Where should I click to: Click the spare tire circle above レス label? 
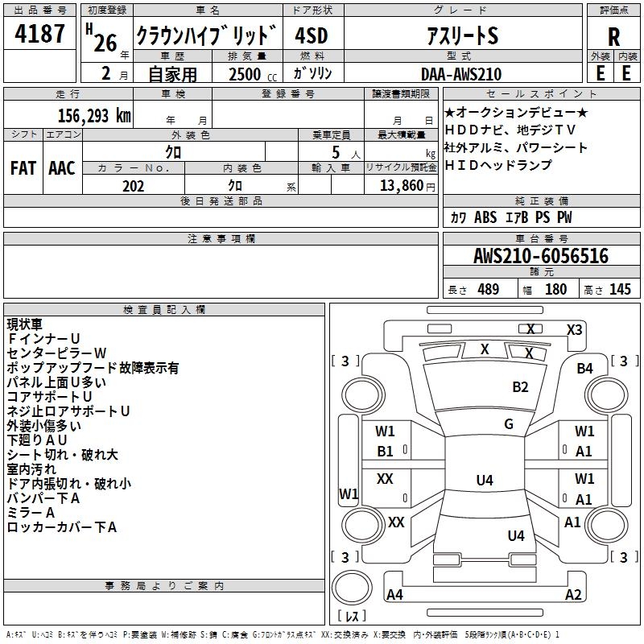352,588
